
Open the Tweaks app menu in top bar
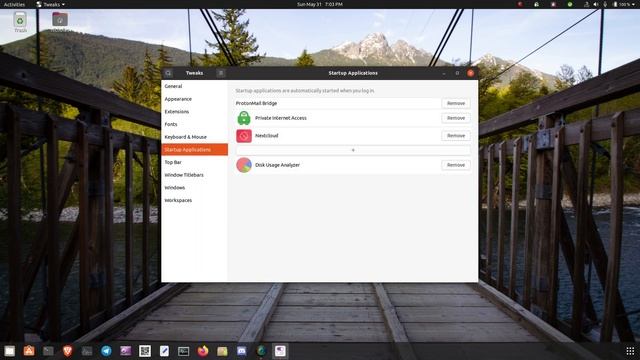(x=51, y=4)
